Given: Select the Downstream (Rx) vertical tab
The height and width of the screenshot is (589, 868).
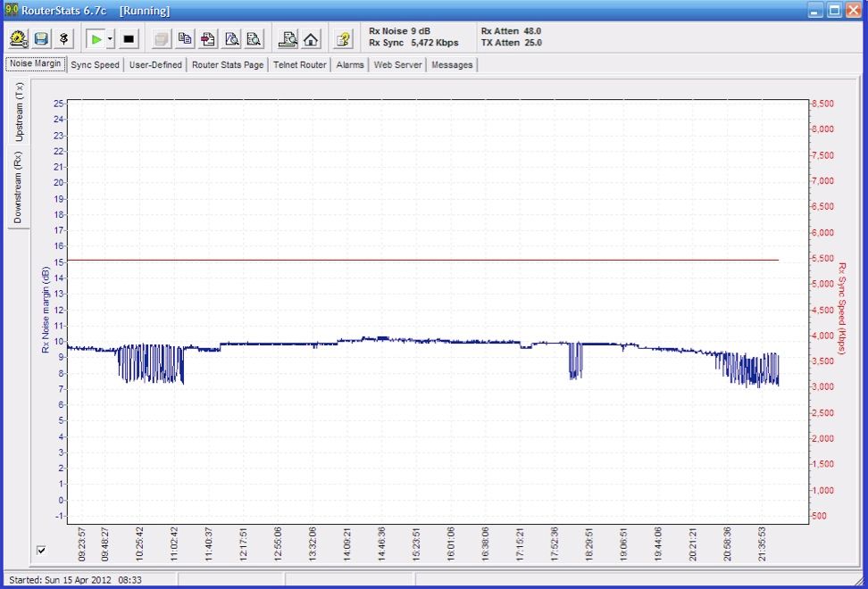Looking at the screenshot, I should click(18, 187).
